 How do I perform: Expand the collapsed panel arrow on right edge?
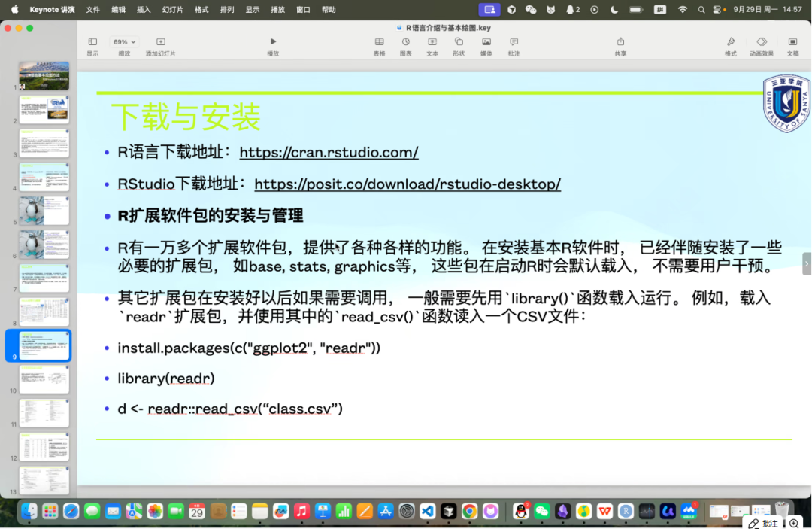(x=807, y=263)
